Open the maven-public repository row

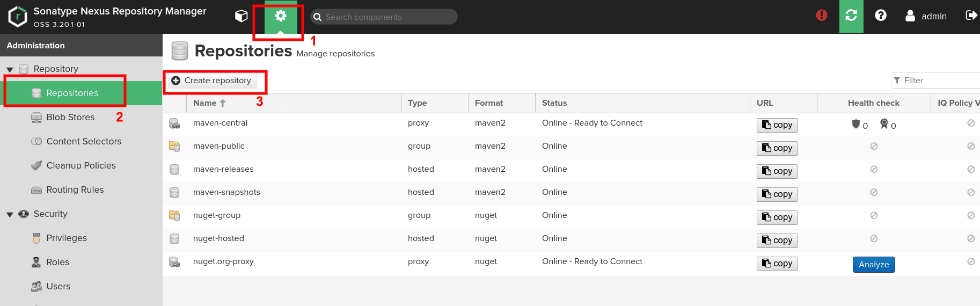point(571,148)
